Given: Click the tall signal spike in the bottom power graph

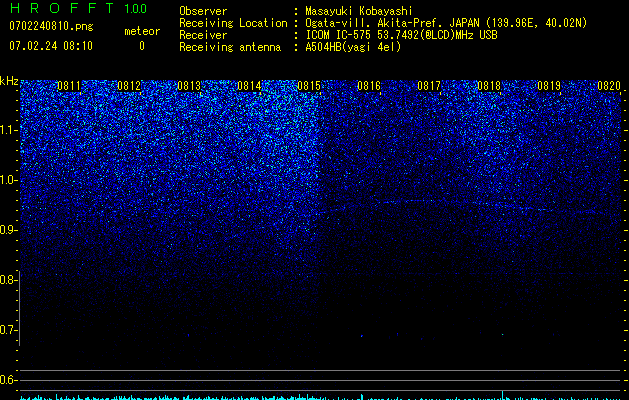Looking at the screenshot, I should (502, 395).
